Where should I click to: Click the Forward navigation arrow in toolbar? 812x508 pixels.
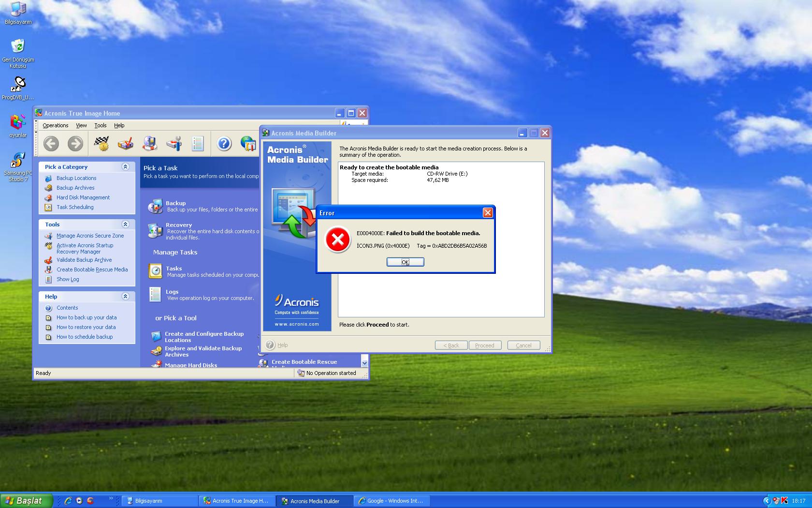[x=75, y=143]
